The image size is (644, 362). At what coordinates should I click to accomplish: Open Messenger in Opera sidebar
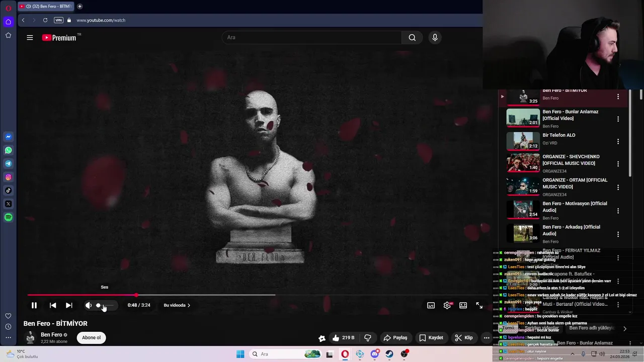tap(8, 137)
